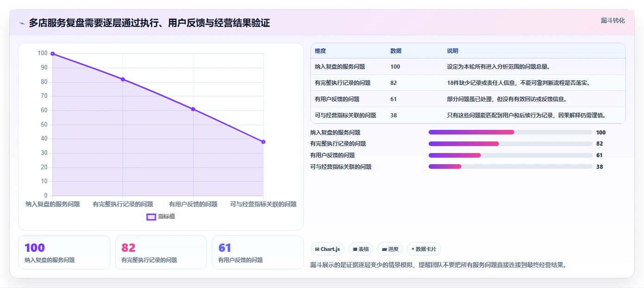
Task: Click the chart data point at value 61
Action: click(193, 109)
